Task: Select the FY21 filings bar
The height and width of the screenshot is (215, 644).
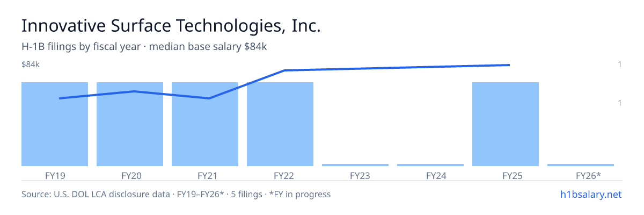Action: click(205, 124)
